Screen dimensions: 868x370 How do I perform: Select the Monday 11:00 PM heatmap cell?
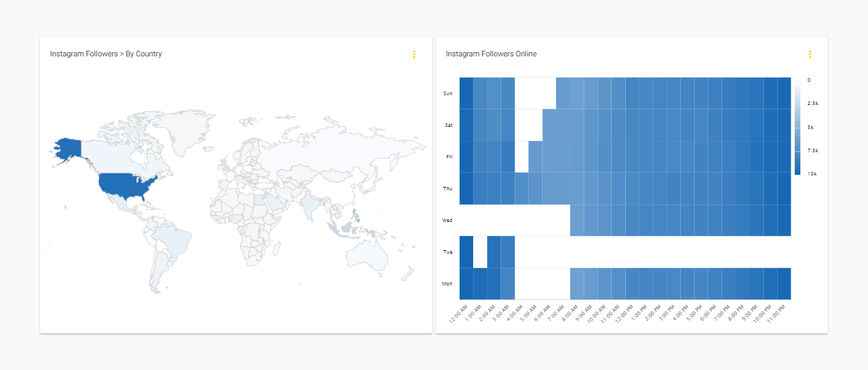coord(784,284)
